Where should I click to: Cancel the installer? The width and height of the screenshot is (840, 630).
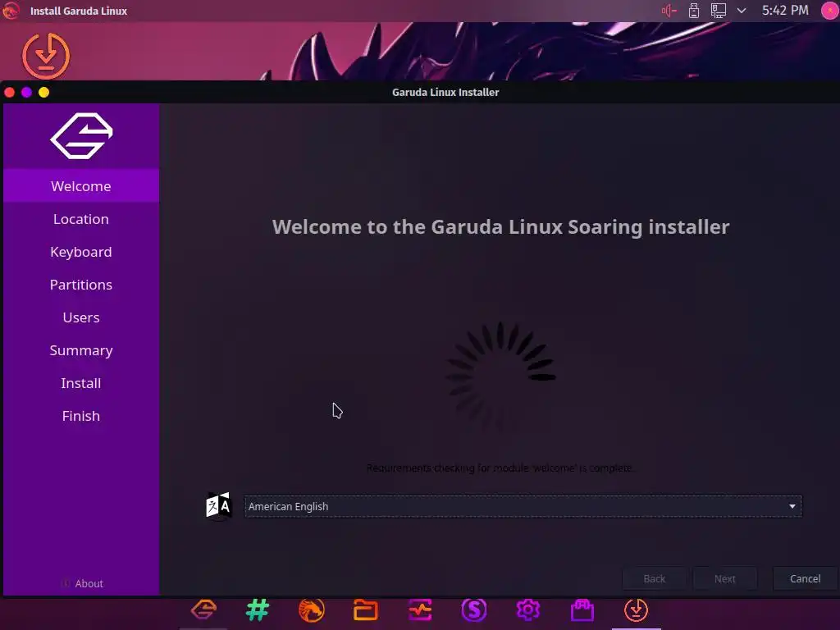pyautogui.click(x=805, y=578)
